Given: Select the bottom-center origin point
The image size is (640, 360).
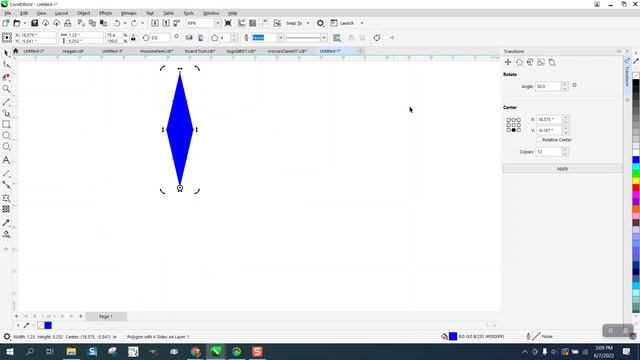Looking at the screenshot, I should click(x=513, y=130).
